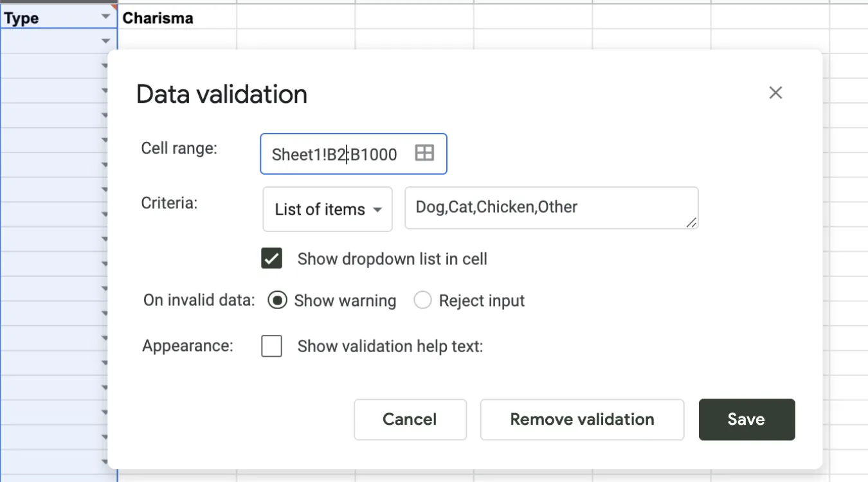Open the in-cell dropdown below the Type header
The width and height of the screenshot is (868, 482).
click(x=105, y=40)
